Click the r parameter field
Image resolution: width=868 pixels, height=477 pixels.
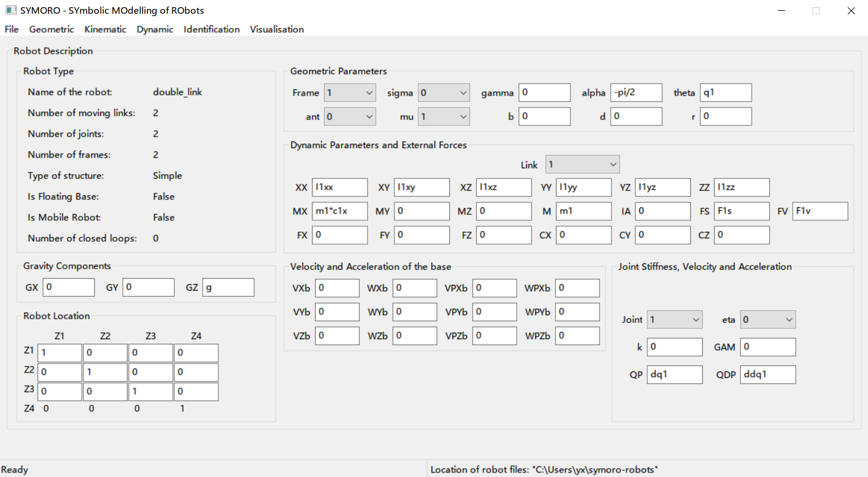tap(725, 116)
